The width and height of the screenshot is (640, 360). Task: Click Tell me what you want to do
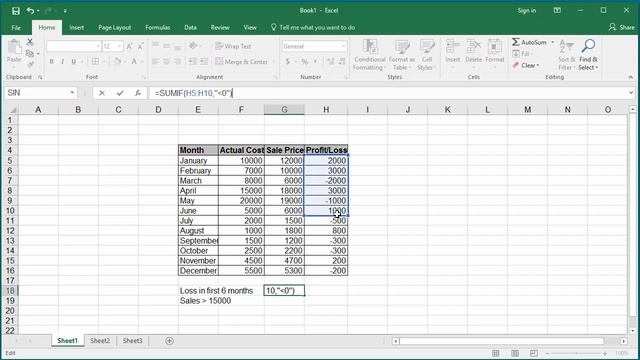tap(313, 27)
